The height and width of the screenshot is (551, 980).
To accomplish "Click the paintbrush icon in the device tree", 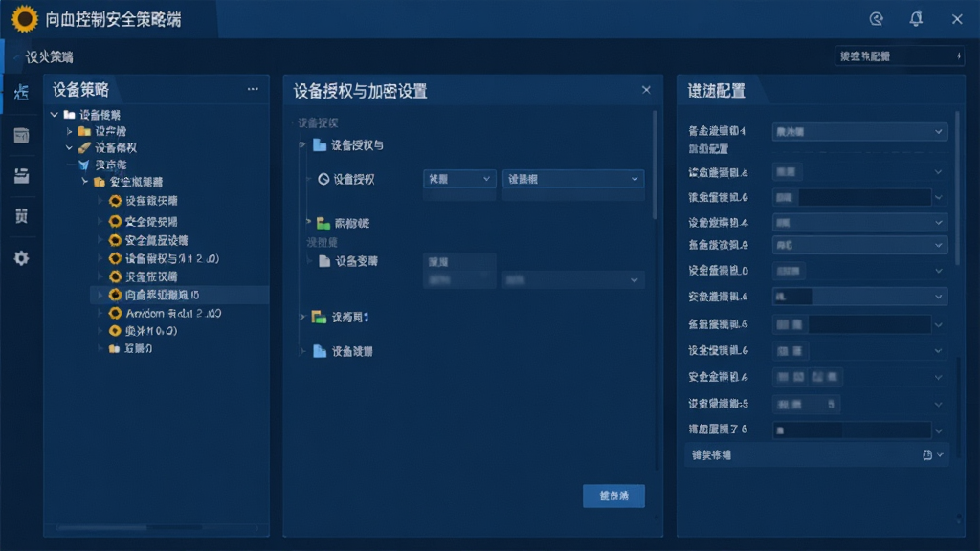I will [x=84, y=148].
